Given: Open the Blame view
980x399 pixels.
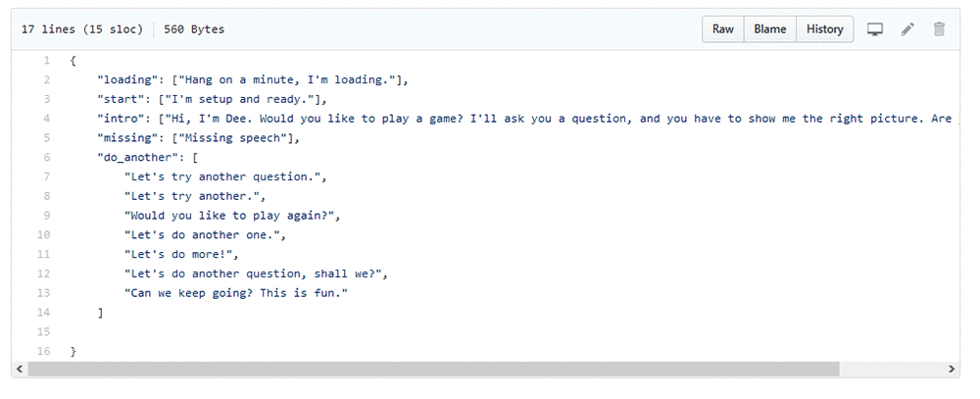Looking at the screenshot, I should click(770, 28).
